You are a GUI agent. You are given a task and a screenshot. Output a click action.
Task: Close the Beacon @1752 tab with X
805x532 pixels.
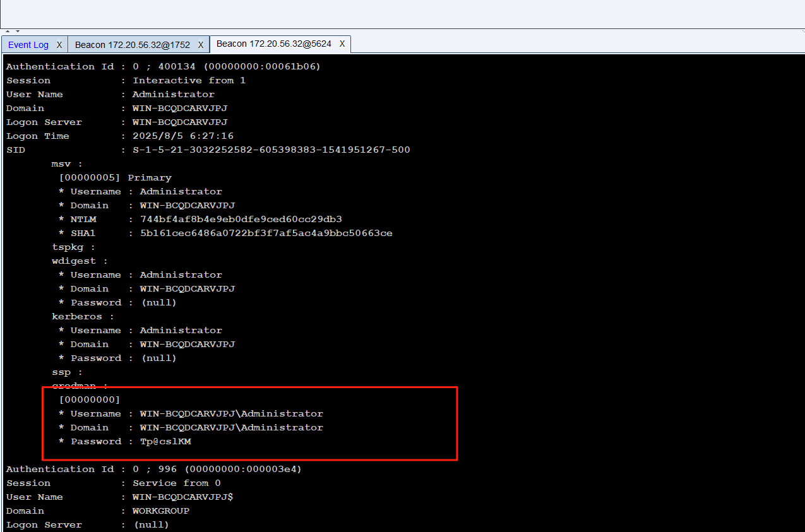(x=201, y=45)
